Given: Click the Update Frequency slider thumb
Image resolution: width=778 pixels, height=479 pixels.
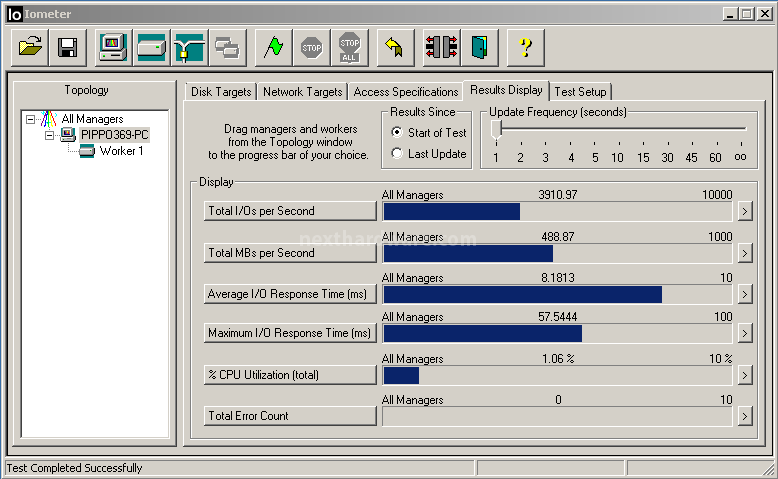Looking at the screenshot, I should pyautogui.click(x=496, y=130).
